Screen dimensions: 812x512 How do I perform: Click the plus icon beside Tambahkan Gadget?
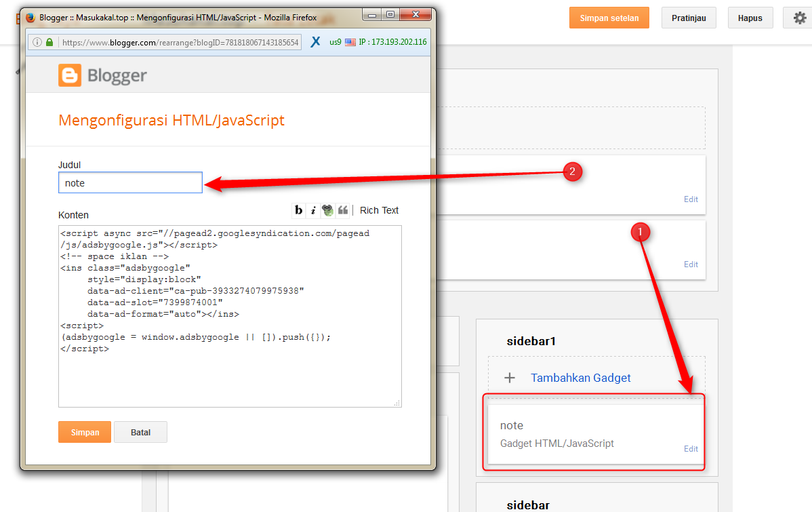pos(510,378)
